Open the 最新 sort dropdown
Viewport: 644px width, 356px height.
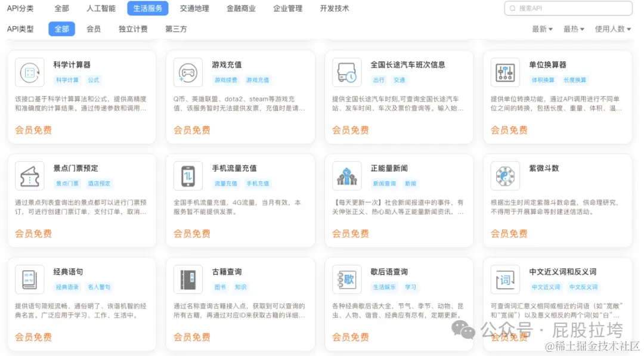[x=542, y=28]
